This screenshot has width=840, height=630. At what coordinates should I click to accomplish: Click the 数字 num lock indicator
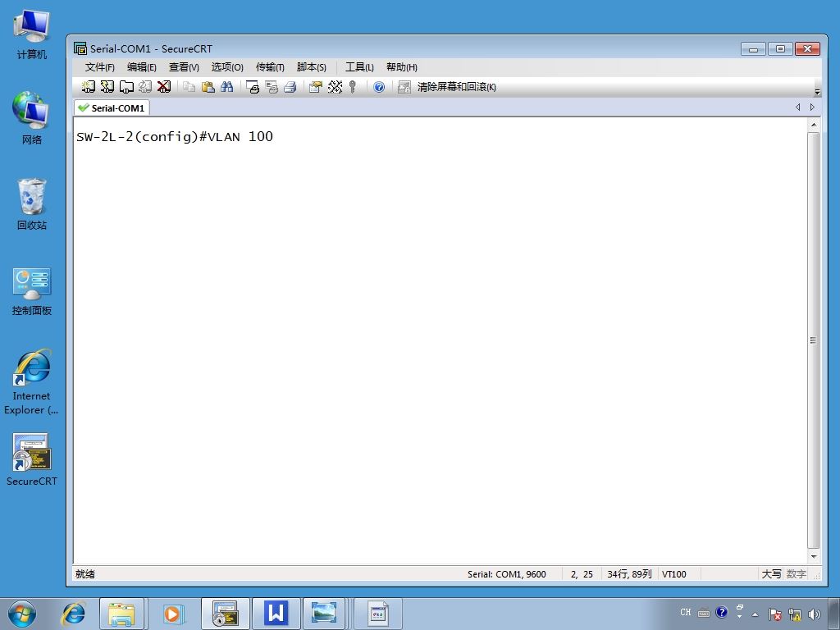[796, 573]
